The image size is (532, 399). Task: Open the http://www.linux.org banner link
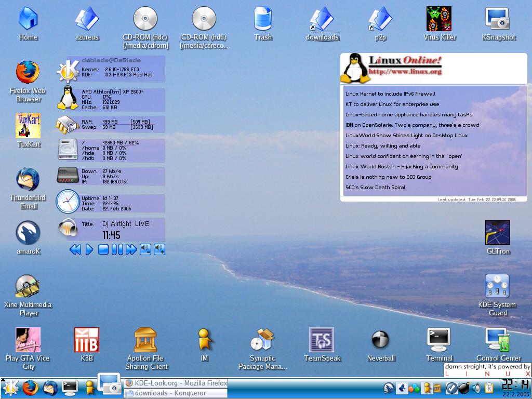[x=405, y=72]
